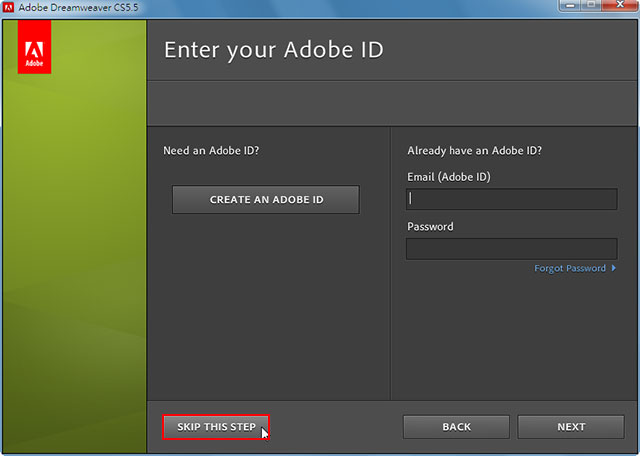Proceed with the NEXT button
Image resolution: width=640 pixels, height=456 pixels.
571,427
